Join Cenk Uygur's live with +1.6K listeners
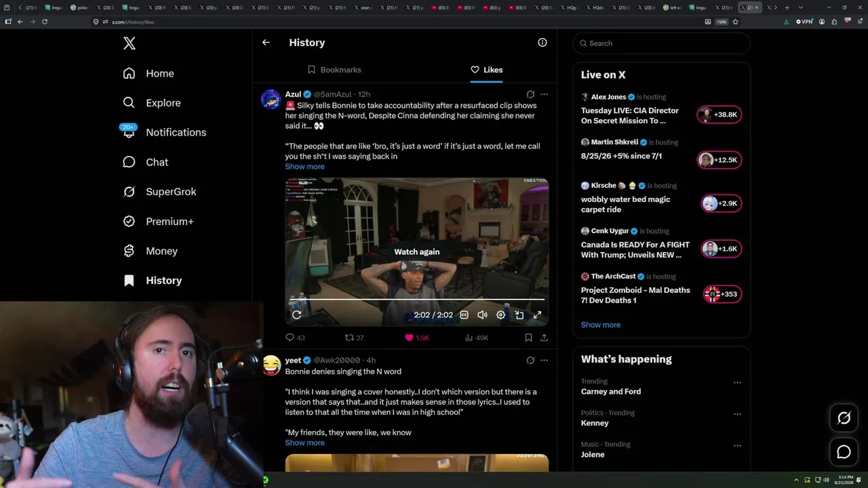 722,249
